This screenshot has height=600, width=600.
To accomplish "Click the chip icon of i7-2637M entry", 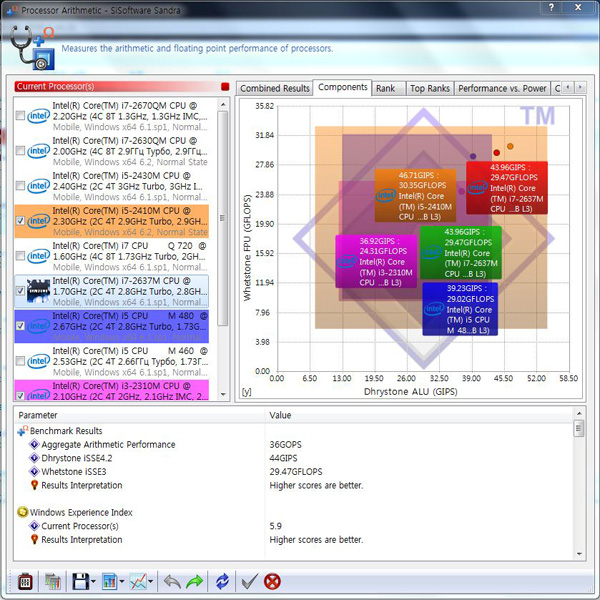I will coord(38,291).
